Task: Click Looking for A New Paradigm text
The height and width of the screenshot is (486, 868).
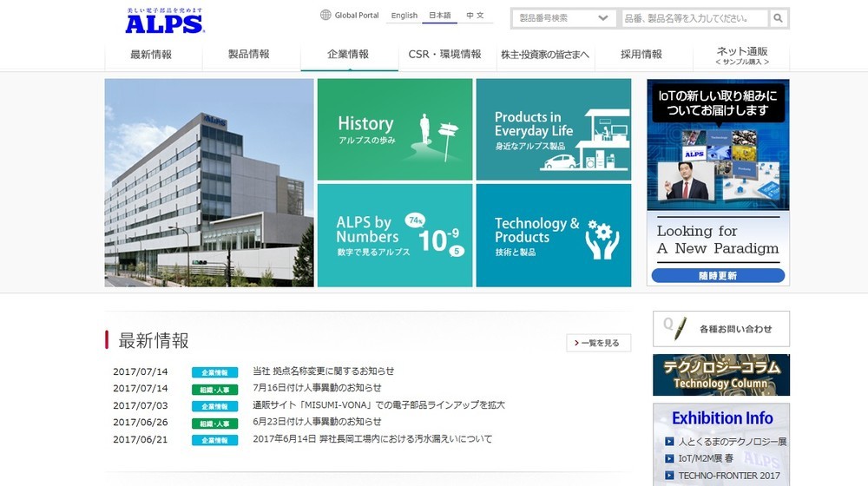Action: coord(718,240)
